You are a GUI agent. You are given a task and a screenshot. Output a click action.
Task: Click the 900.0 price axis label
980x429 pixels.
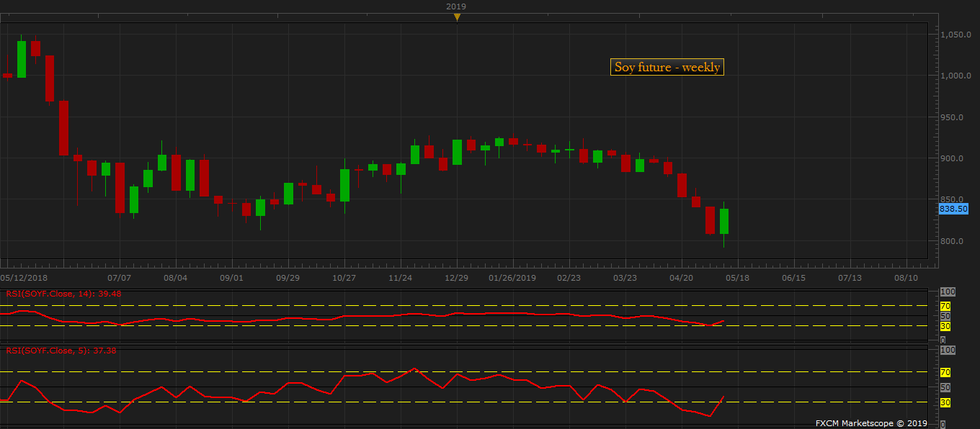(x=951, y=158)
